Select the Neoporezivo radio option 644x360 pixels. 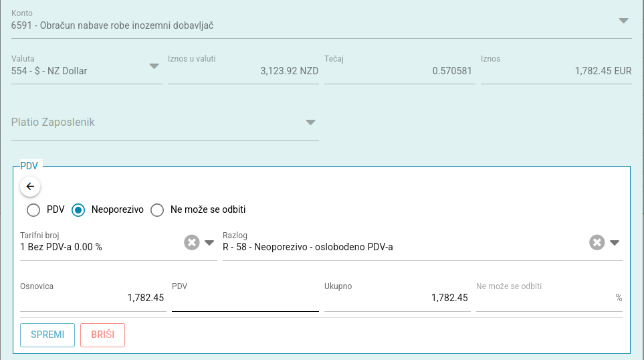point(78,210)
